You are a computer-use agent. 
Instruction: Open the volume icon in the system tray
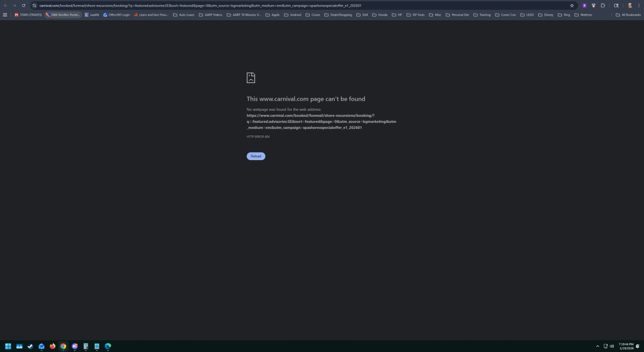click(x=612, y=346)
